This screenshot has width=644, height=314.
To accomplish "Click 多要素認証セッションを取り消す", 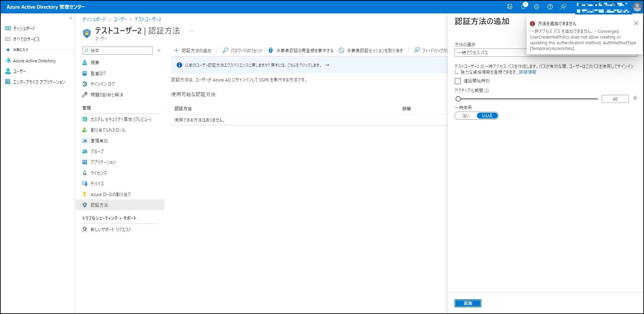I will (371, 51).
